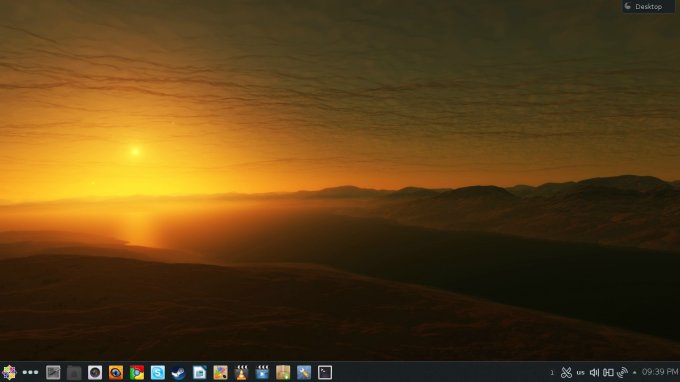Open the orange eye image viewer
The height and width of the screenshot is (382, 680).
point(116,372)
